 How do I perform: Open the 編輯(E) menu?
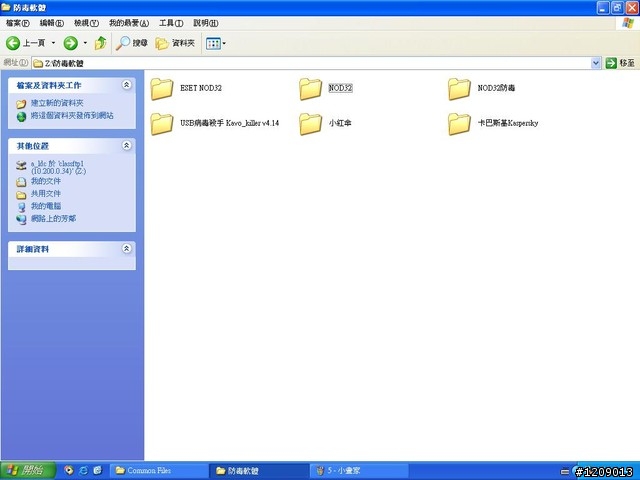(51, 23)
